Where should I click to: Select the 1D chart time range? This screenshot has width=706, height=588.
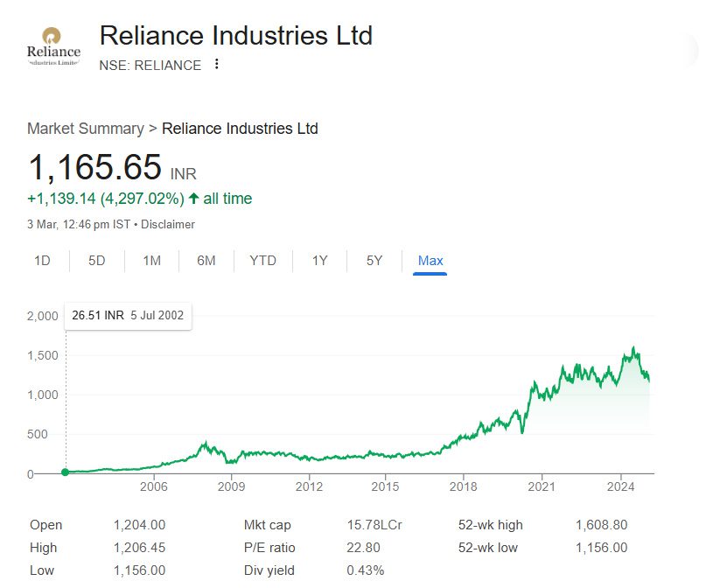[41, 261]
